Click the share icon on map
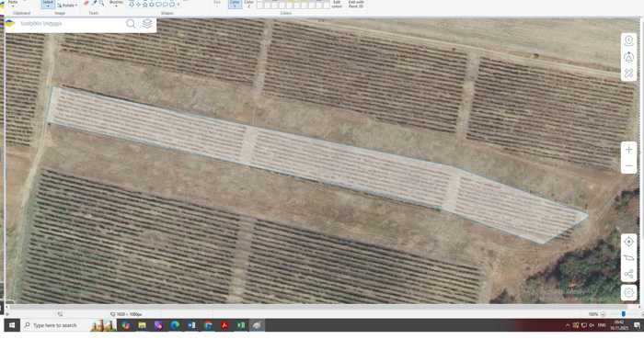 pos(628,274)
